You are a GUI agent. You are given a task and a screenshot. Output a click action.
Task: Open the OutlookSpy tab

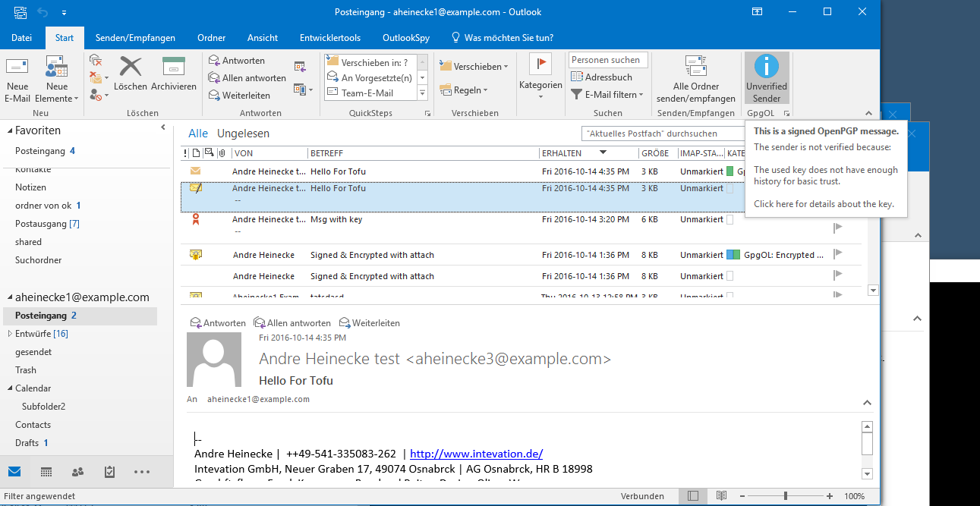click(405, 37)
